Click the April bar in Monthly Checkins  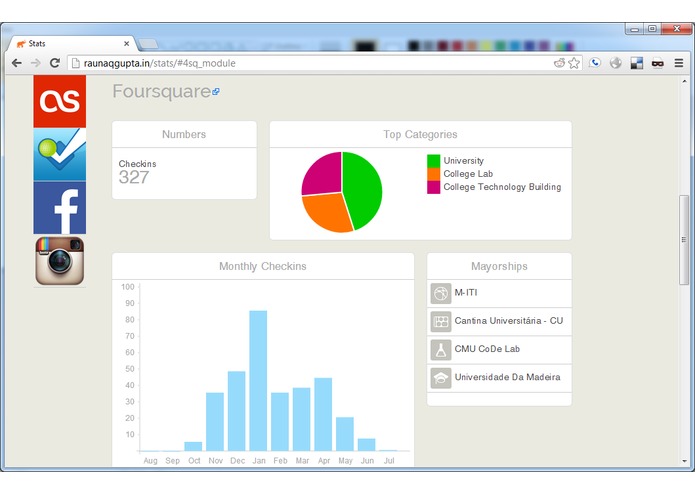tap(323, 415)
